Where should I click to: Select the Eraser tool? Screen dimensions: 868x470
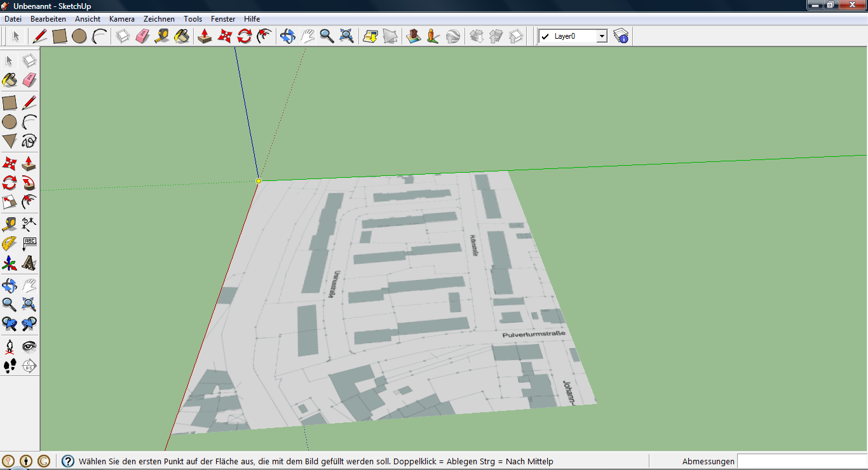[143, 36]
